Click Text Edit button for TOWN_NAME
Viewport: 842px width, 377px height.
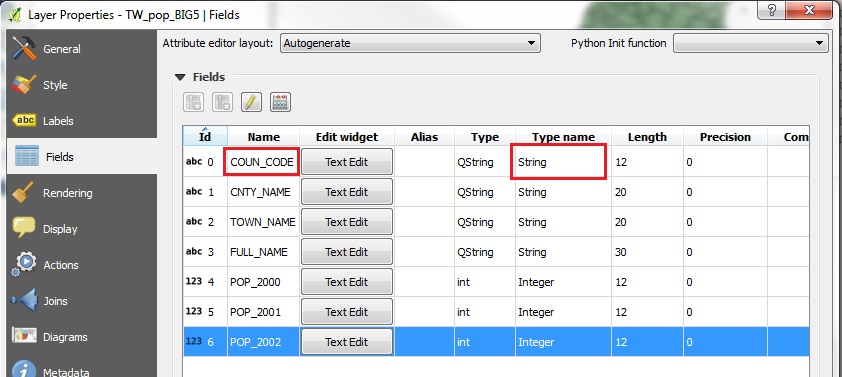point(346,222)
